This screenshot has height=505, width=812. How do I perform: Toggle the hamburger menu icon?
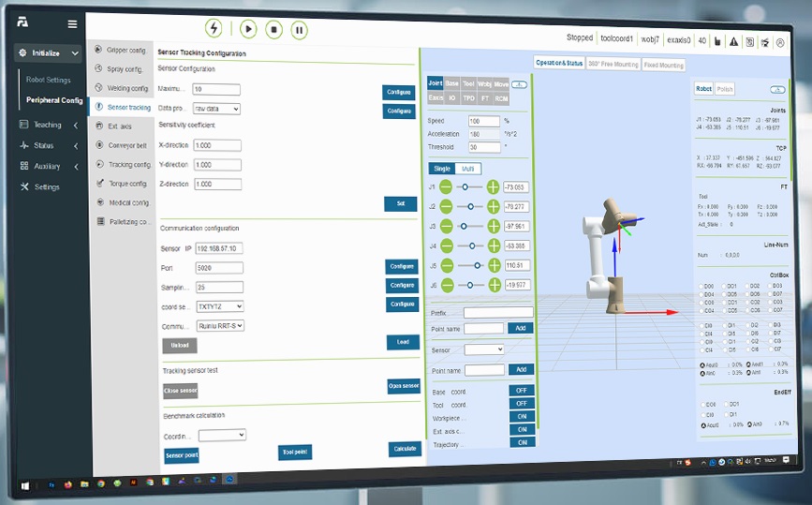pos(72,23)
